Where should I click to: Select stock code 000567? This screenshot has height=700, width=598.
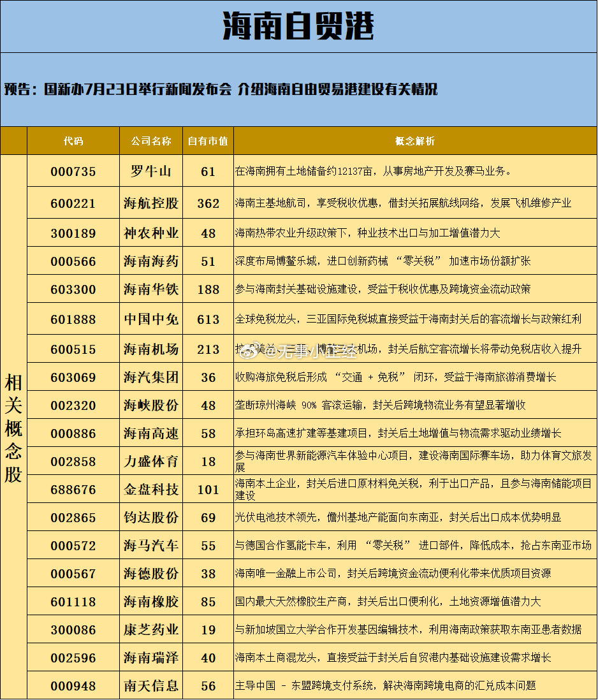coord(73,574)
